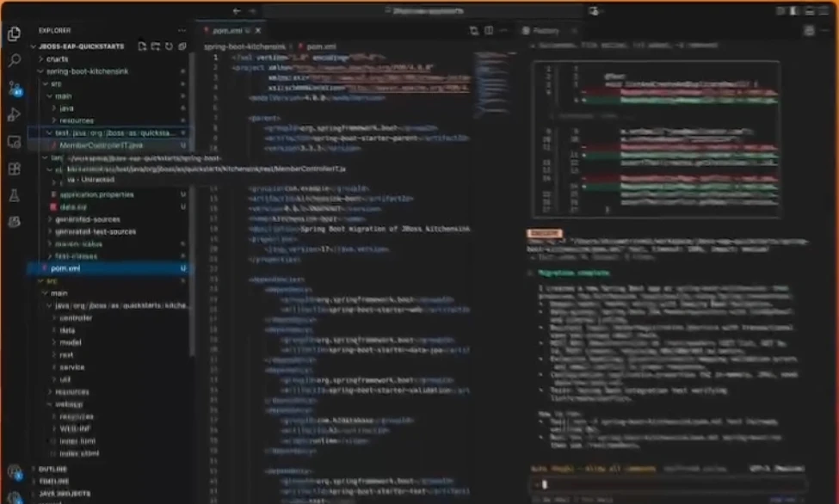Image resolution: width=839 pixels, height=504 pixels.
Task: Go forward using the title bar arrow
Action: 252,10
